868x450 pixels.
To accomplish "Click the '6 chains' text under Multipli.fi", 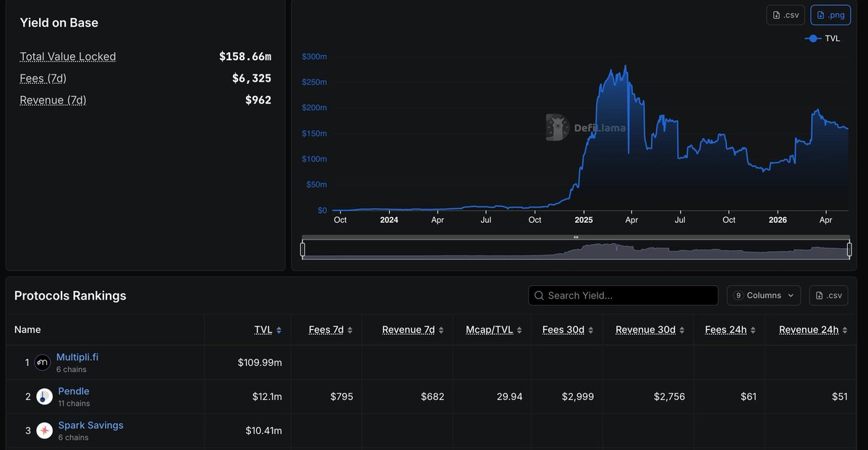I will pyautogui.click(x=72, y=370).
